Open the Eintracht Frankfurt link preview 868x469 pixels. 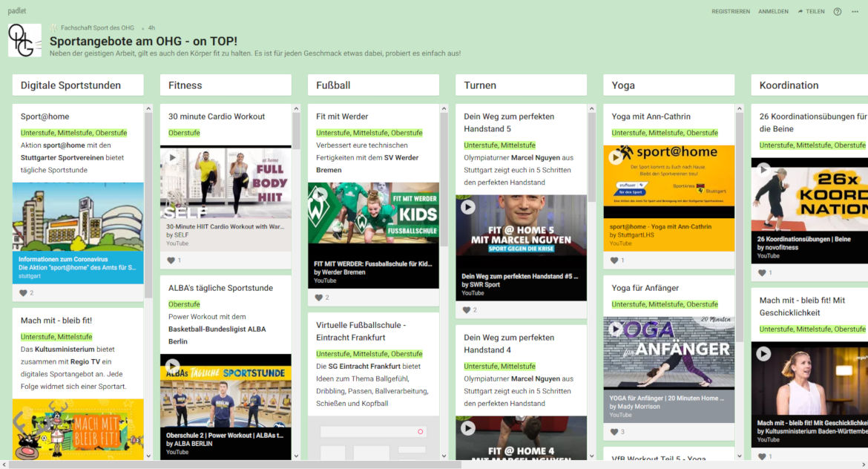tap(374, 438)
